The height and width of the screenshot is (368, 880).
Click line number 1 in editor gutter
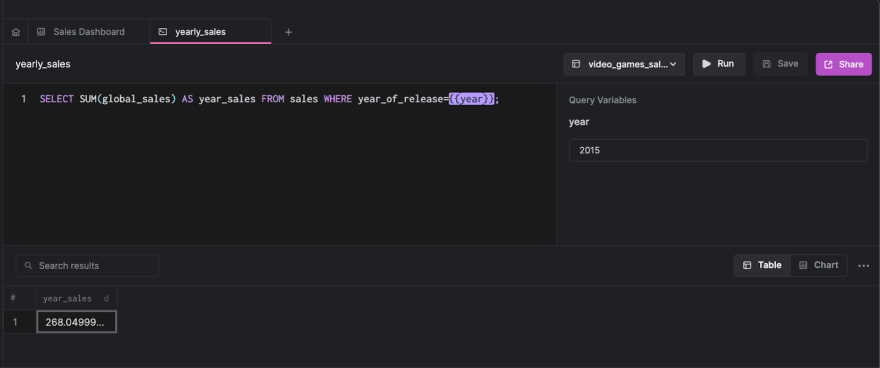[x=24, y=99]
